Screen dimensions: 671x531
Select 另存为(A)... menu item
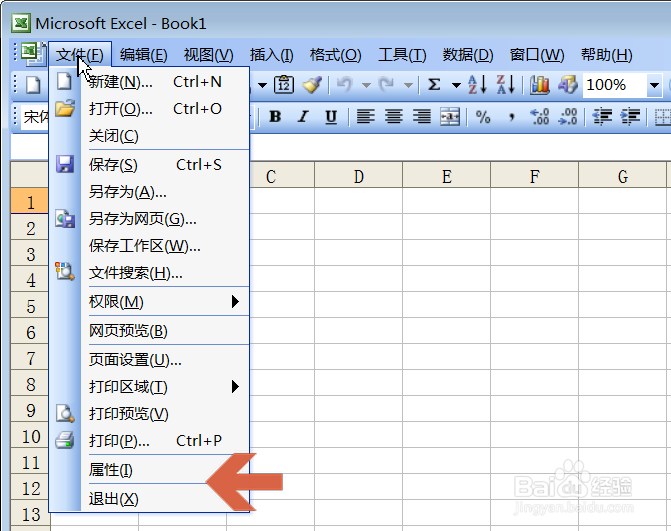pyautogui.click(x=149, y=192)
